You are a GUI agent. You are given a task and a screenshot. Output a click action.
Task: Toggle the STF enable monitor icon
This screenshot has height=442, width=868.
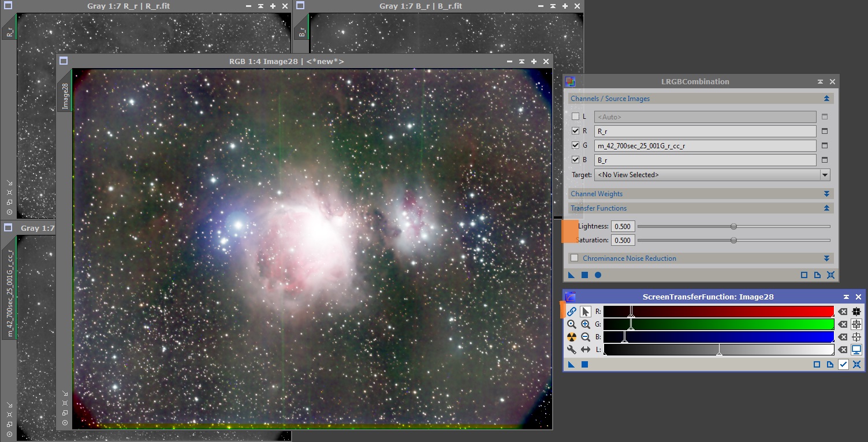[x=856, y=350]
